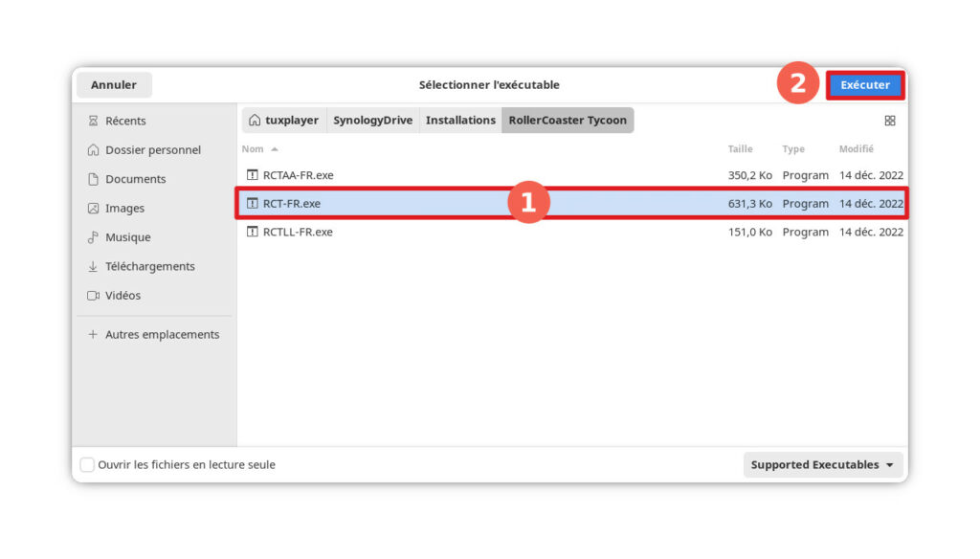Image resolution: width=980 pixels, height=559 pixels.
Task: Click the Images icon in sidebar
Action: [93, 209]
